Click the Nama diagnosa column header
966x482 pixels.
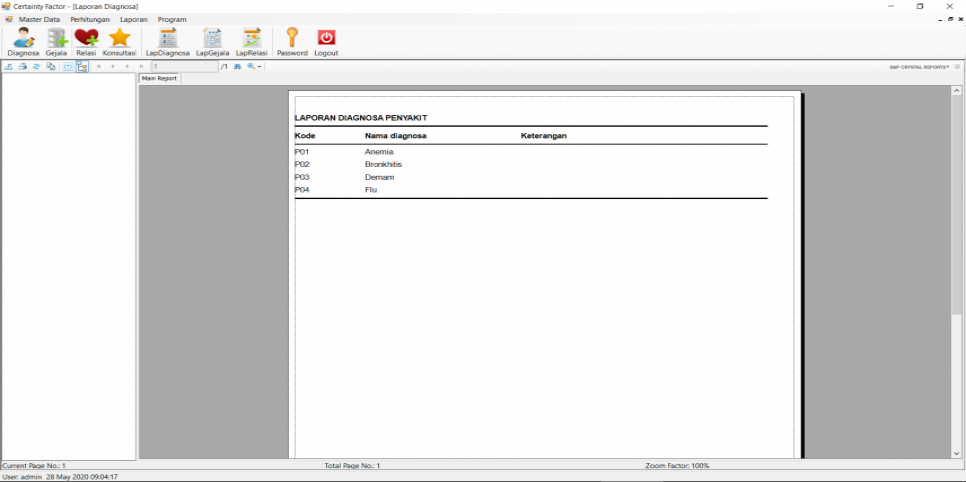point(396,136)
